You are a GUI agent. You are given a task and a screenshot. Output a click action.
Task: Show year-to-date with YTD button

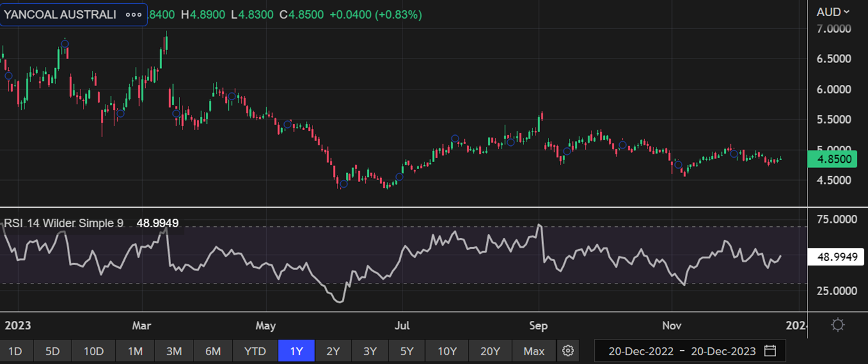tap(255, 351)
